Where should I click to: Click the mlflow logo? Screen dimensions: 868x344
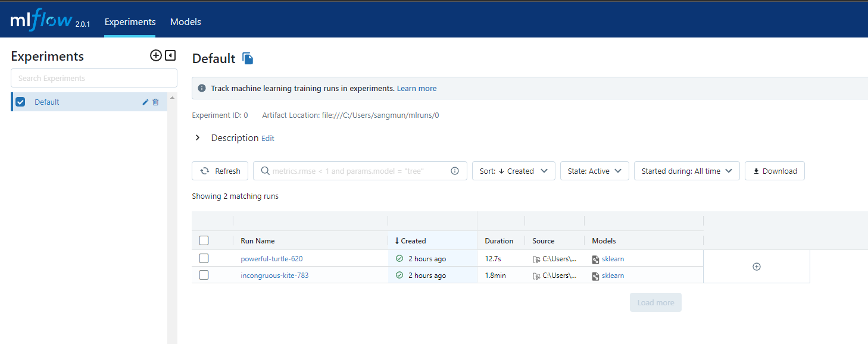[x=41, y=21]
